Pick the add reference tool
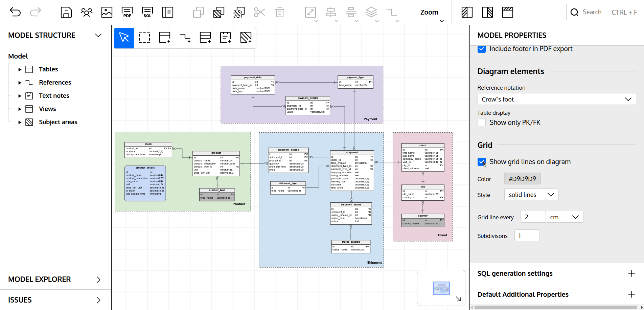The height and width of the screenshot is (310, 644). tap(185, 38)
